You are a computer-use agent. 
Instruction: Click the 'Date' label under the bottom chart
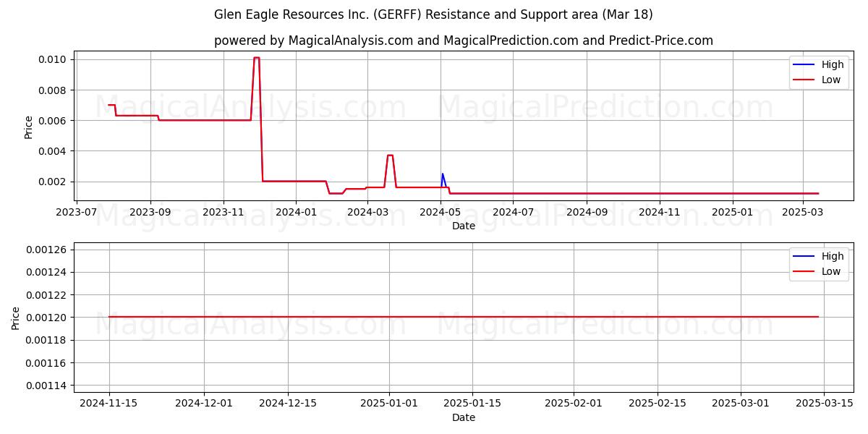click(464, 417)
